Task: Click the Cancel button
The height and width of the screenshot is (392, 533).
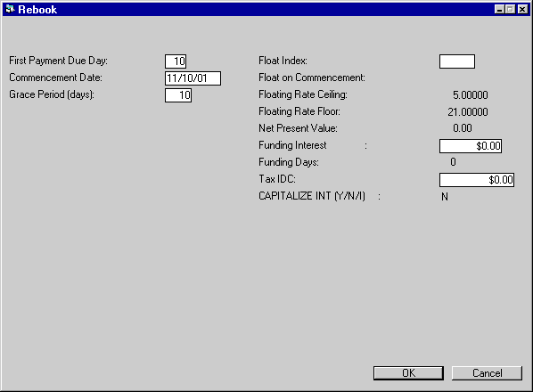Action: (x=487, y=373)
